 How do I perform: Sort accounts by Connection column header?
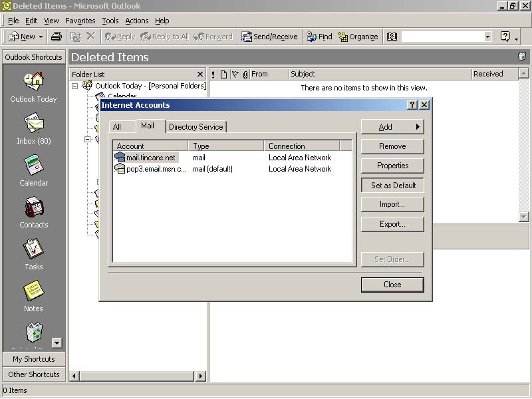tap(302, 146)
